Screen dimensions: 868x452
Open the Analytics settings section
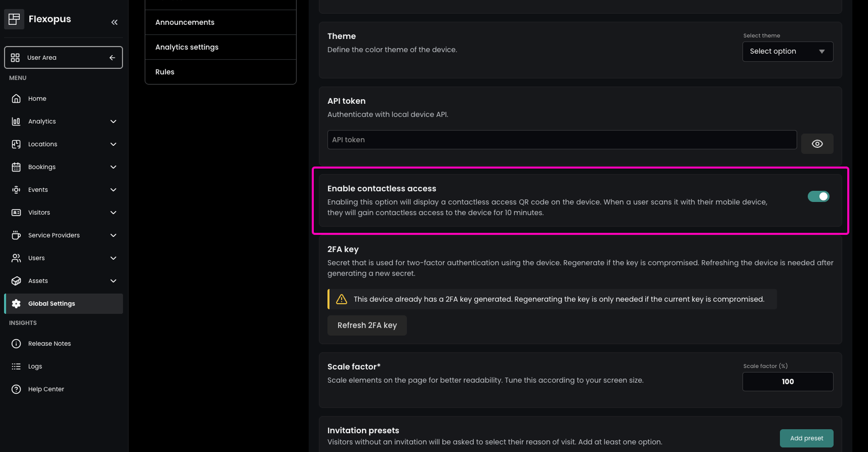220,47
